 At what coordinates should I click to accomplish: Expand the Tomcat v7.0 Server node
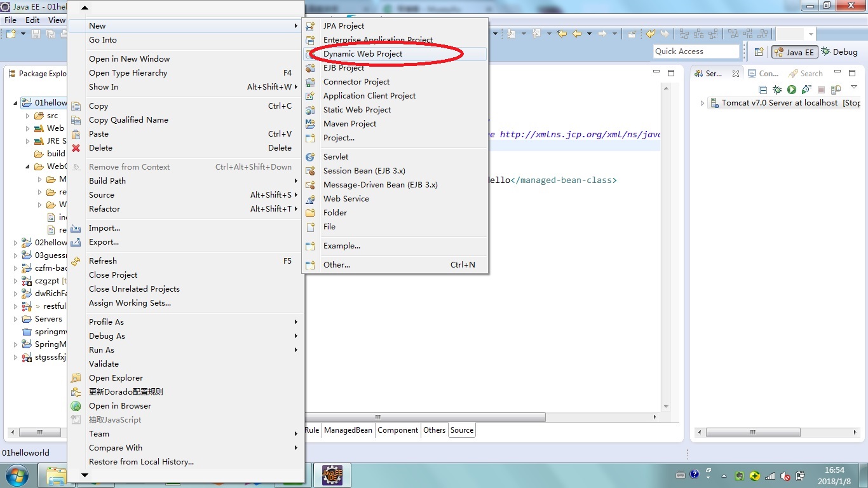[x=702, y=103]
